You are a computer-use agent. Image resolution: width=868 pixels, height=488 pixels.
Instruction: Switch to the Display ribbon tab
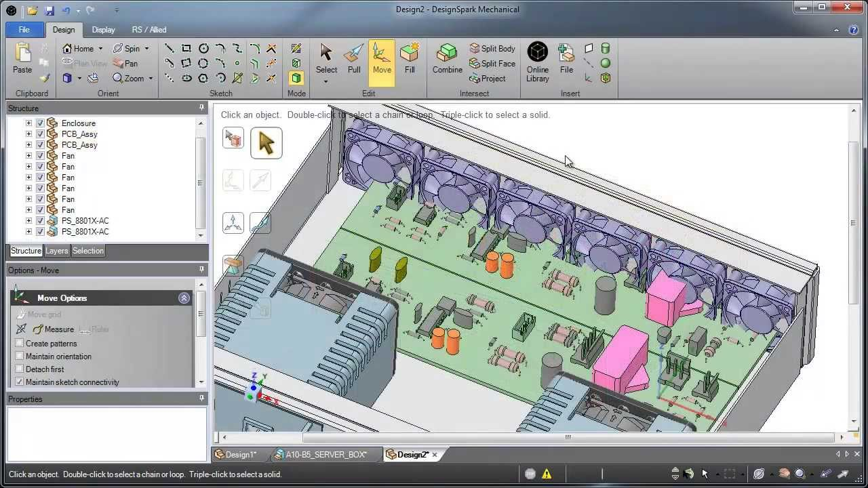[x=103, y=30]
